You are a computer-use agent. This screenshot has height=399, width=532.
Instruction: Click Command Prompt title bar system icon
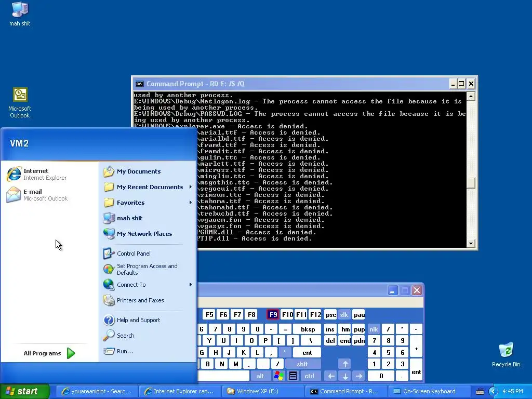click(x=139, y=84)
